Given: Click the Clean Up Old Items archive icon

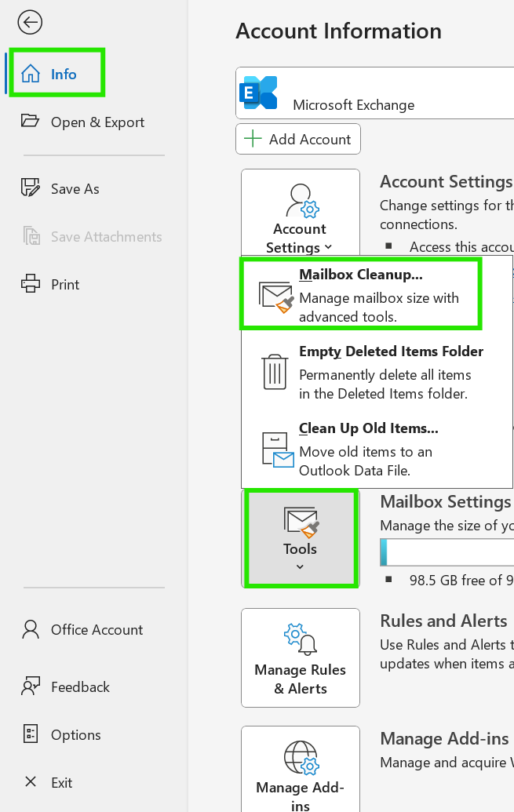Looking at the screenshot, I should click(x=278, y=449).
